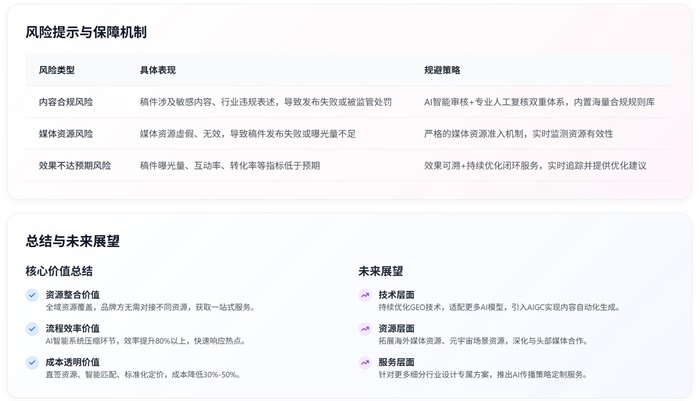The width and height of the screenshot is (700, 401).
Task: Click the trend arrow icon beside 服务层面
Action: 365,363
